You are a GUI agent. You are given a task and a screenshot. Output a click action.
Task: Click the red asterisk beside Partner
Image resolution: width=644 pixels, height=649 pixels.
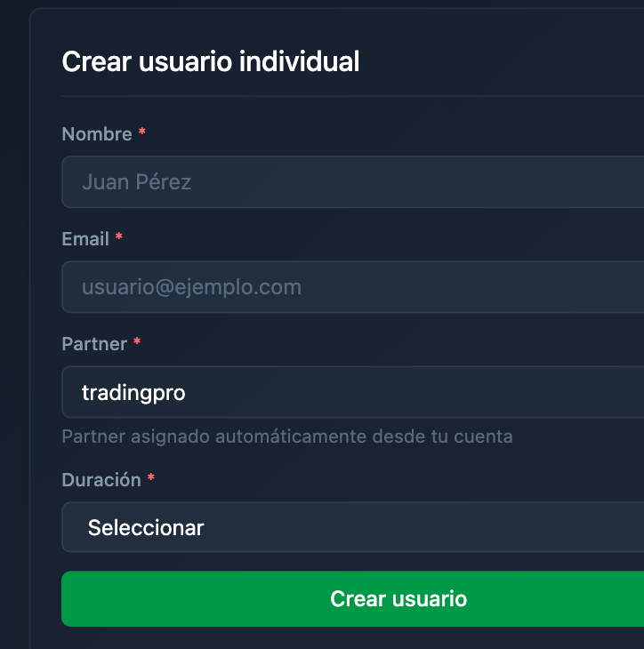click(137, 343)
